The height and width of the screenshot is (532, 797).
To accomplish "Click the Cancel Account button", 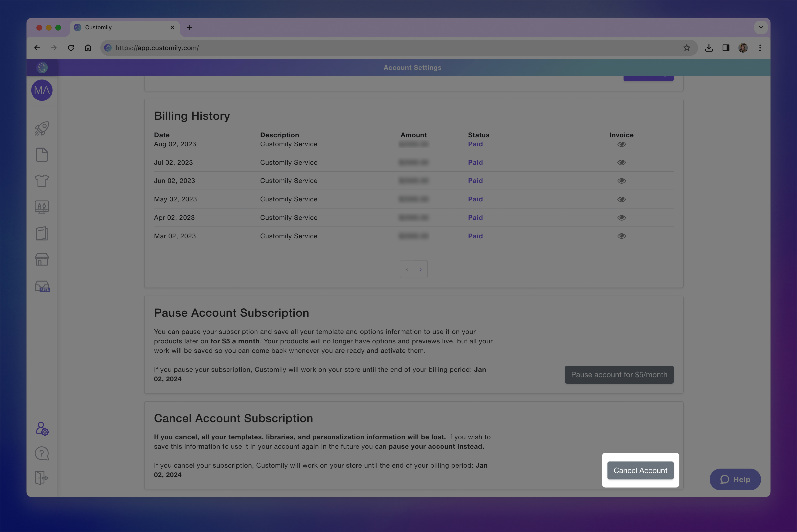I will tap(641, 471).
